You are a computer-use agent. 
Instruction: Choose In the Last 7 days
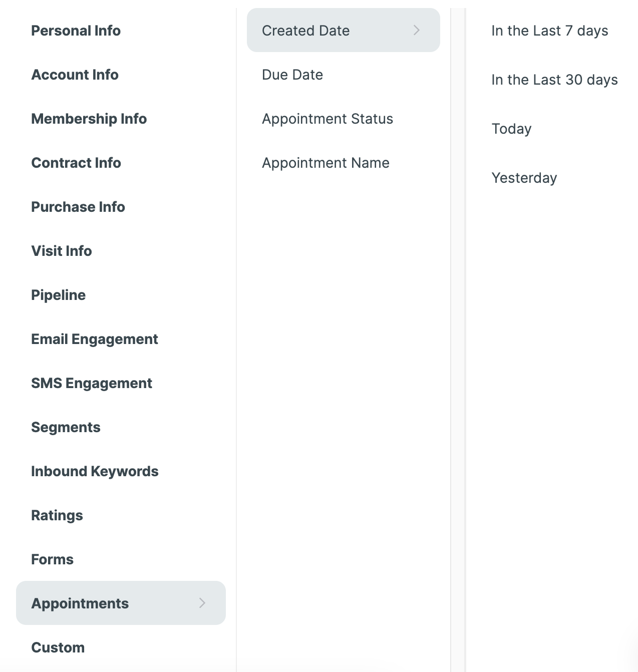tap(549, 31)
